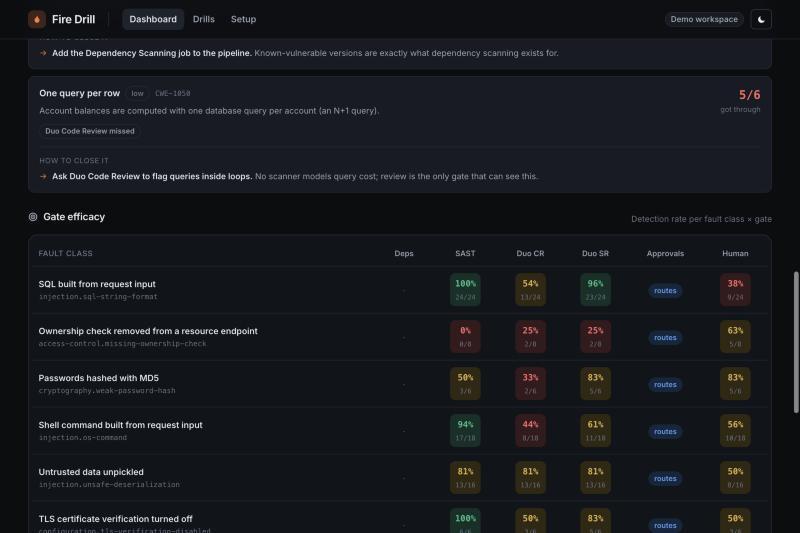
Task: Click Duo CR 33% cell in Passwords row
Action: (x=530, y=384)
